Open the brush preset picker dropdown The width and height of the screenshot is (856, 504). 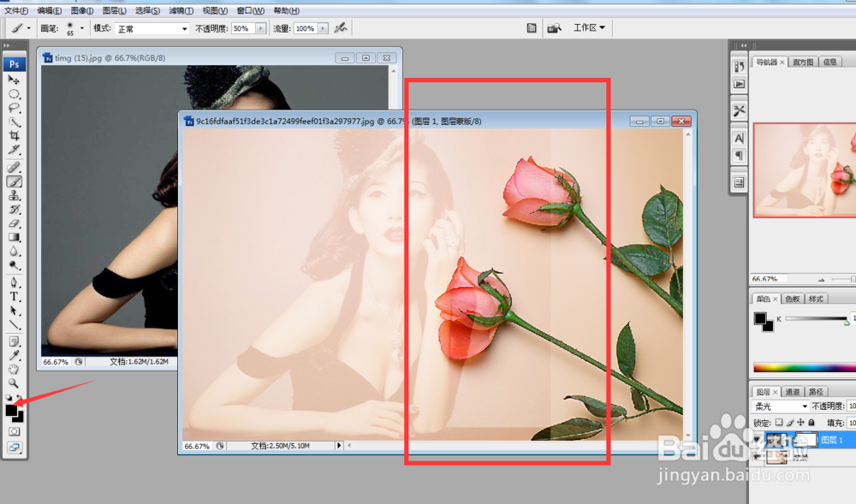pyautogui.click(x=82, y=28)
